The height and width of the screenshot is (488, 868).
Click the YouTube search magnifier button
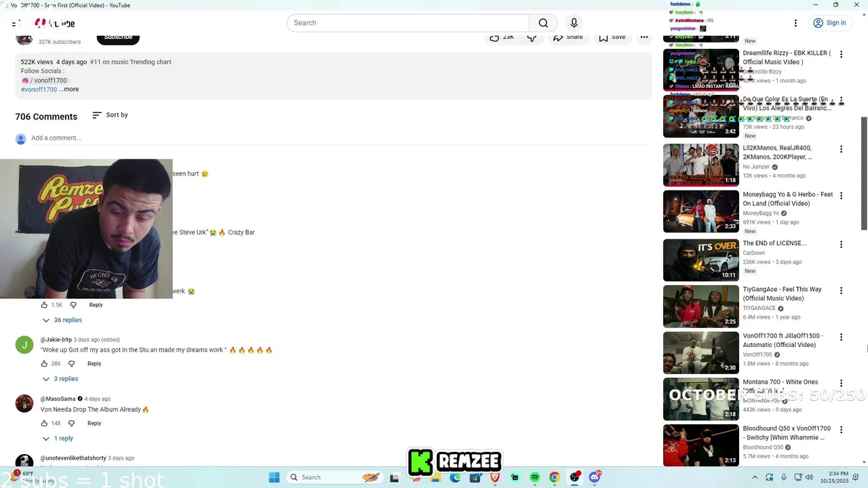(543, 23)
